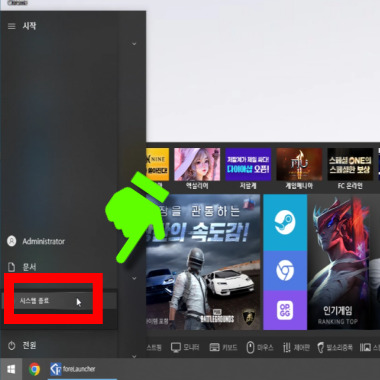
Task: Click the power icon labeled 전원
Action: click(x=22, y=345)
